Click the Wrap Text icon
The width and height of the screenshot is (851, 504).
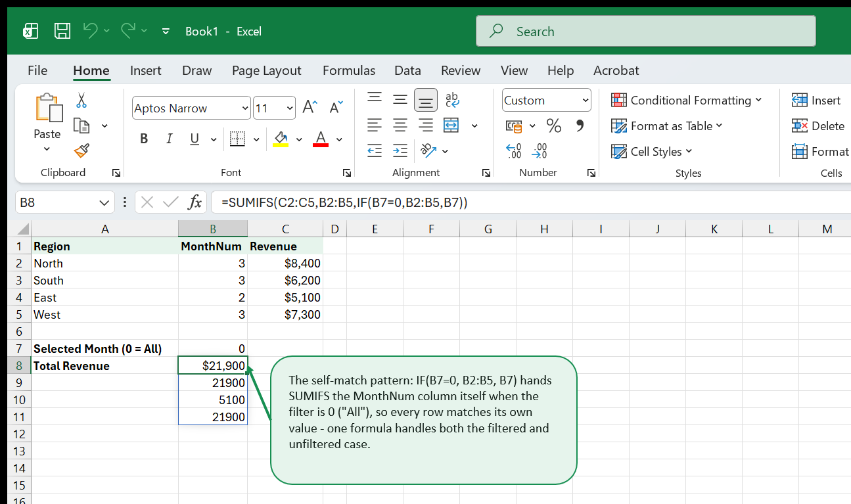pos(452,100)
